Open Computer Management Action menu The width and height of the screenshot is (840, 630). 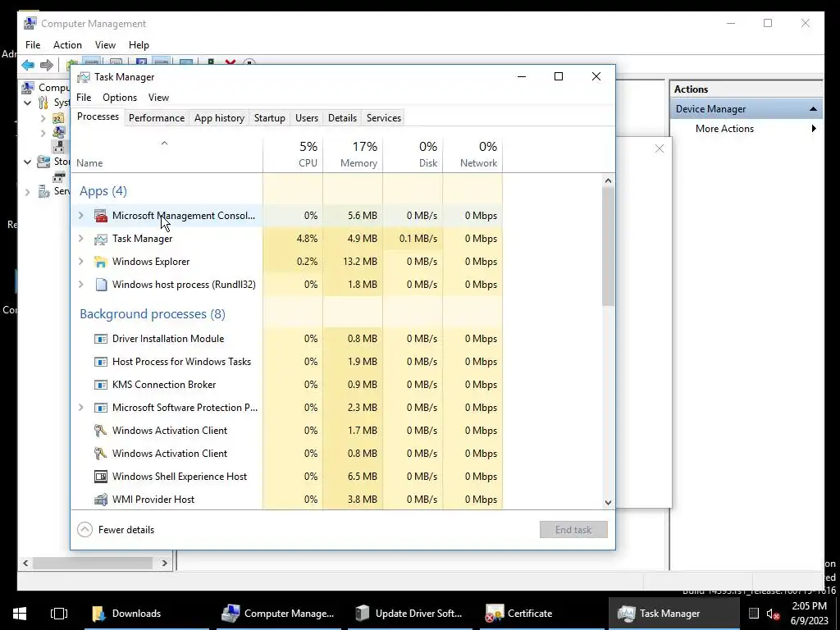click(67, 45)
